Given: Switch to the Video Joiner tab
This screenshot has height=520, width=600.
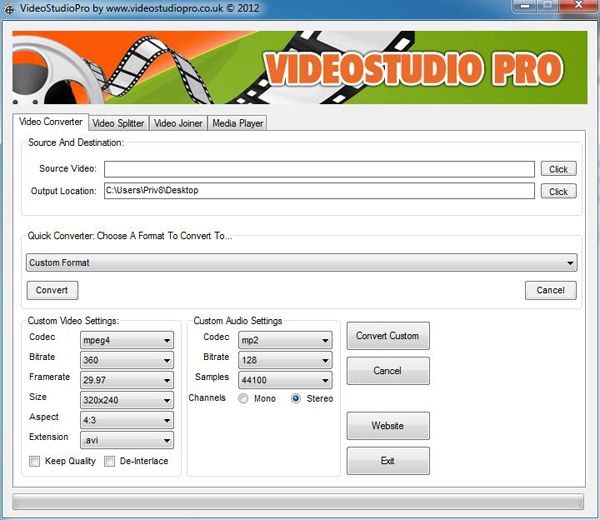Looking at the screenshot, I should (x=178, y=123).
